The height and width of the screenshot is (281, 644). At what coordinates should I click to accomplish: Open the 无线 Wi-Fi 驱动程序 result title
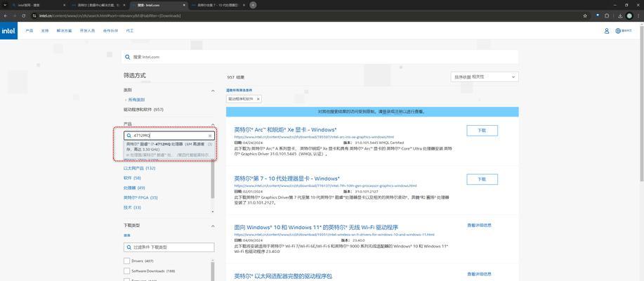(316, 227)
